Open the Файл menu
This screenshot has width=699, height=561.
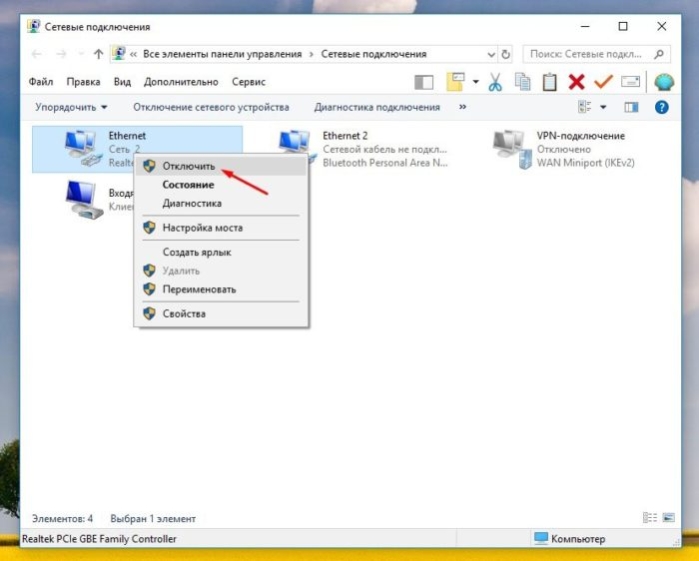click(x=41, y=82)
